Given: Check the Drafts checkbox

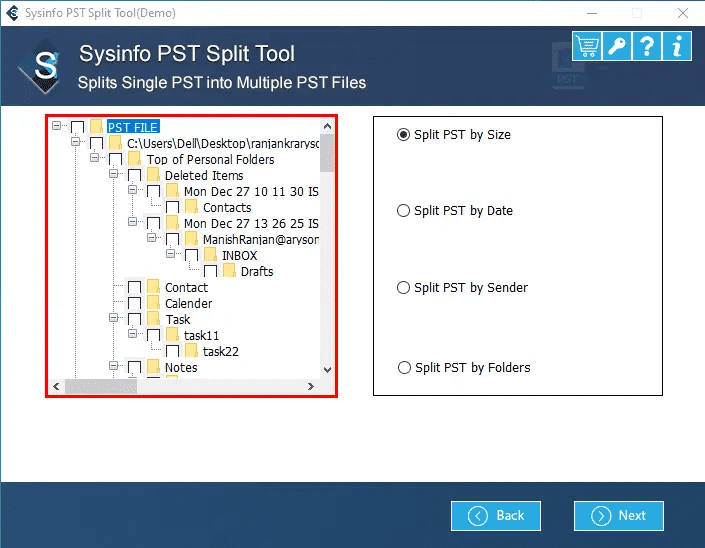Looking at the screenshot, I should pyautogui.click(x=210, y=272).
